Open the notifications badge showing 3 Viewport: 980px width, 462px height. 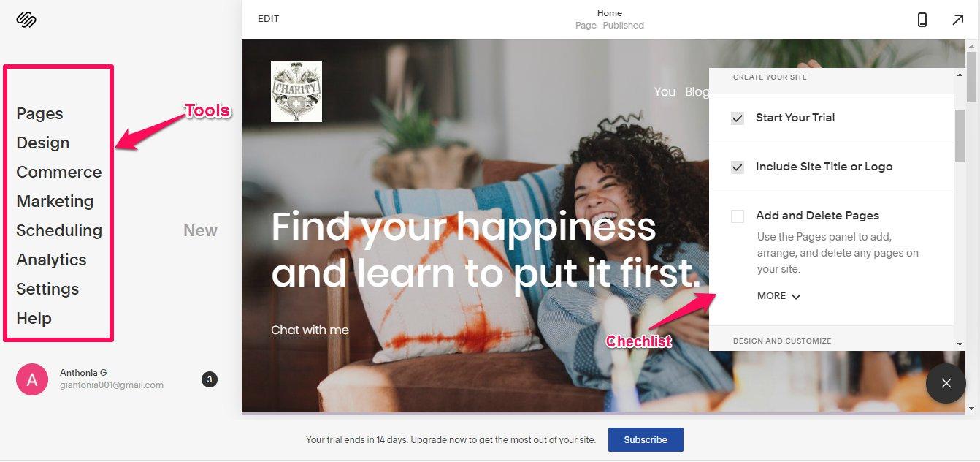[x=210, y=379]
